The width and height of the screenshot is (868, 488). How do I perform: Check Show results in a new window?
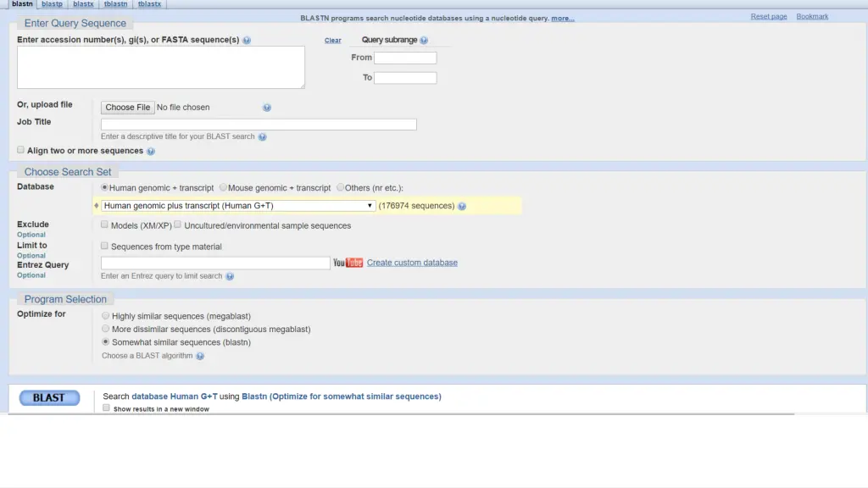pos(106,408)
